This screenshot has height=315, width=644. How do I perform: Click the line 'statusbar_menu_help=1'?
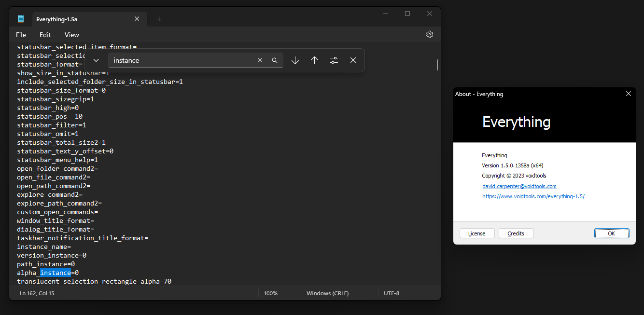pyautogui.click(x=57, y=160)
